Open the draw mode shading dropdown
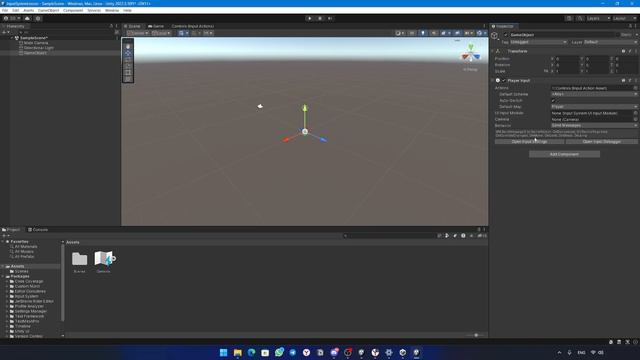Image resolution: width=640 pixels, height=360 pixels. pyautogui.click(x=400, y=33)
